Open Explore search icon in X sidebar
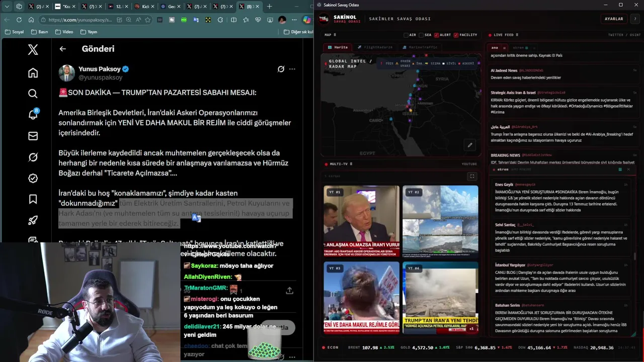This screenshot has width=644, height=362. click(33, 94)
